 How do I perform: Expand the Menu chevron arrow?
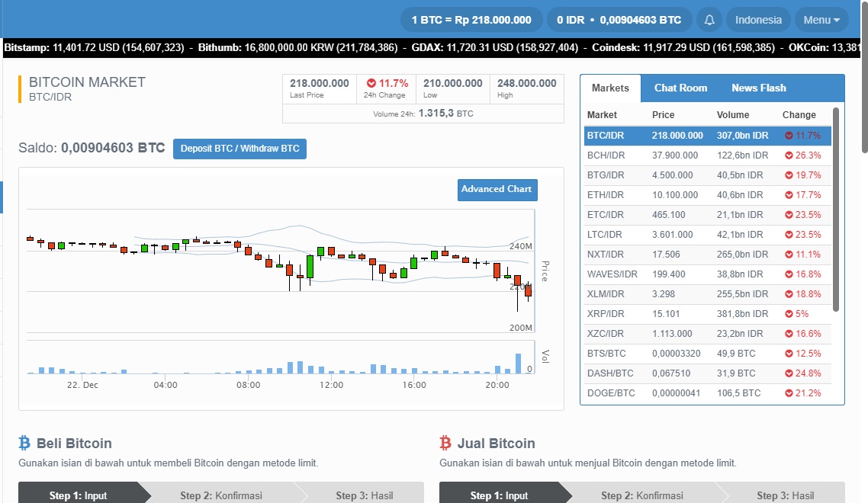(837, 20)
